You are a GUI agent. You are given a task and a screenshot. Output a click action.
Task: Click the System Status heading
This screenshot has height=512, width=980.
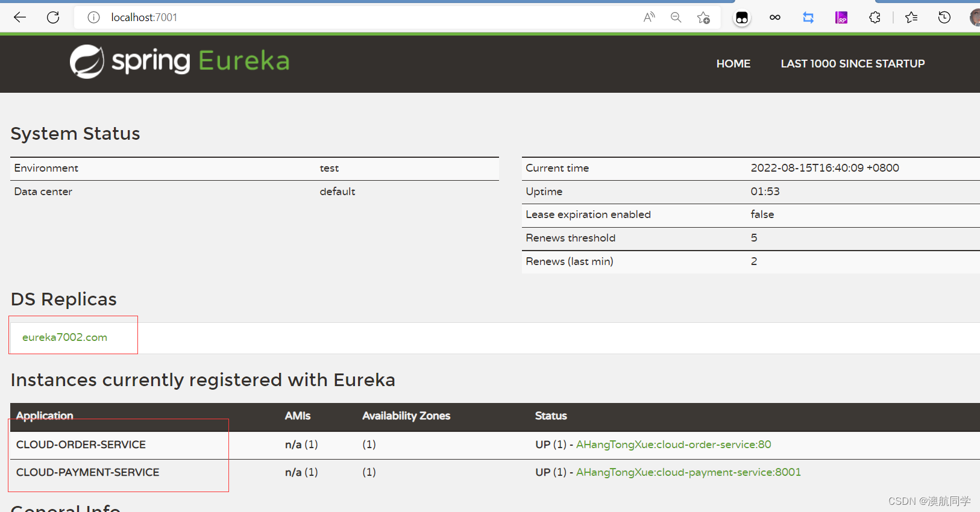pos(75,134)
